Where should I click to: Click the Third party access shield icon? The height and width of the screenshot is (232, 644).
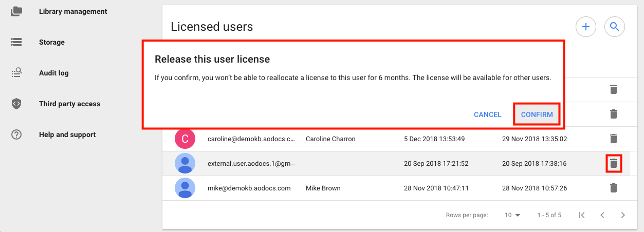coord(16,104)
